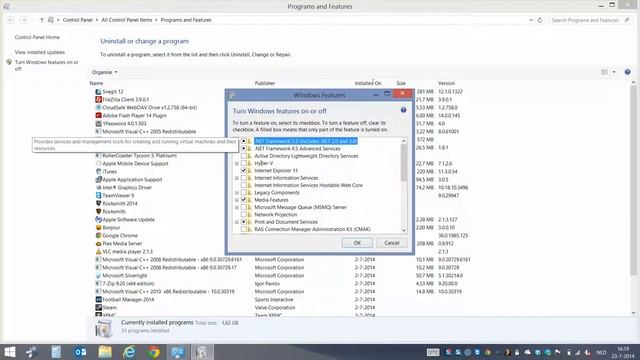Click the Adobe Flash Player icon
The width and height of the screenshot is (640, 360).
(98, 116)
